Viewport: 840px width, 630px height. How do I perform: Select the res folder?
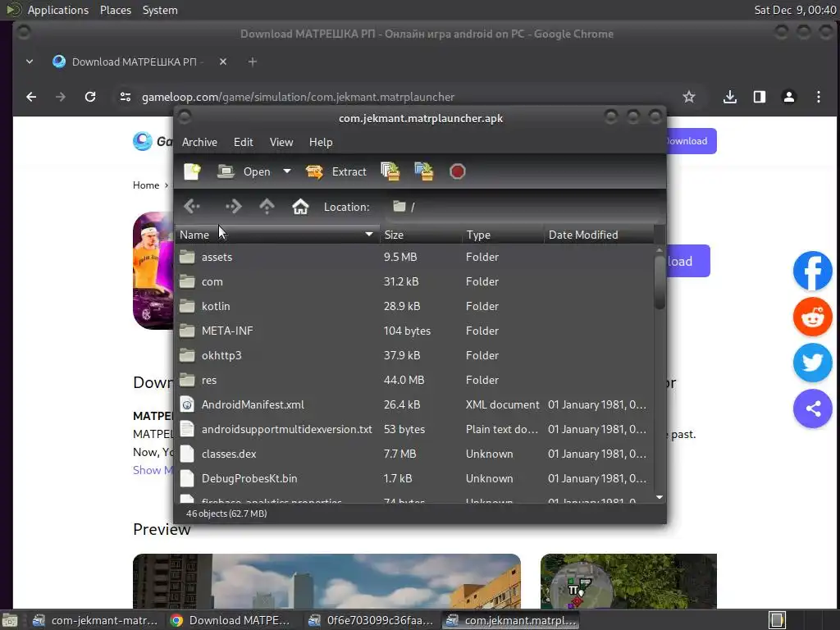[x=414, y=381]
